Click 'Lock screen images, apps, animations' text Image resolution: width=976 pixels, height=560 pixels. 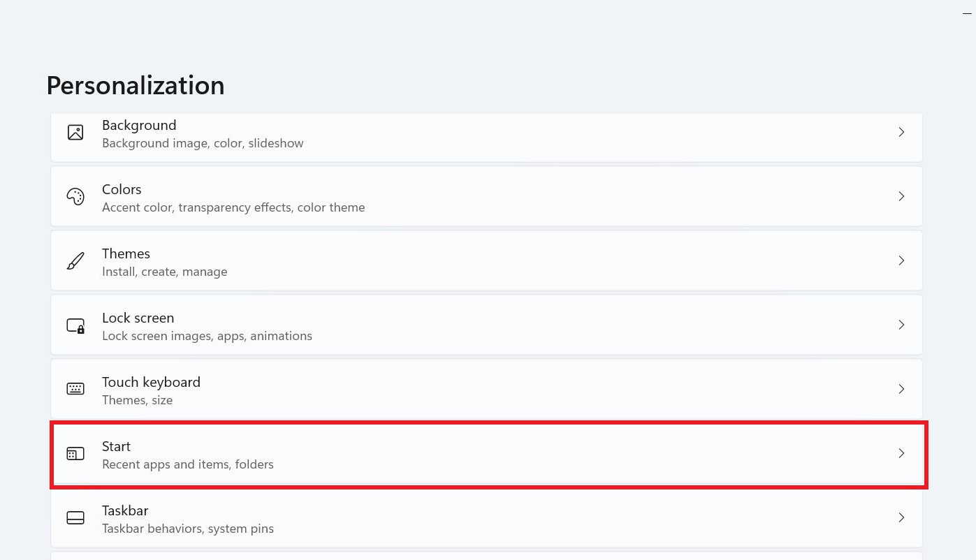(x=207, y=336)
